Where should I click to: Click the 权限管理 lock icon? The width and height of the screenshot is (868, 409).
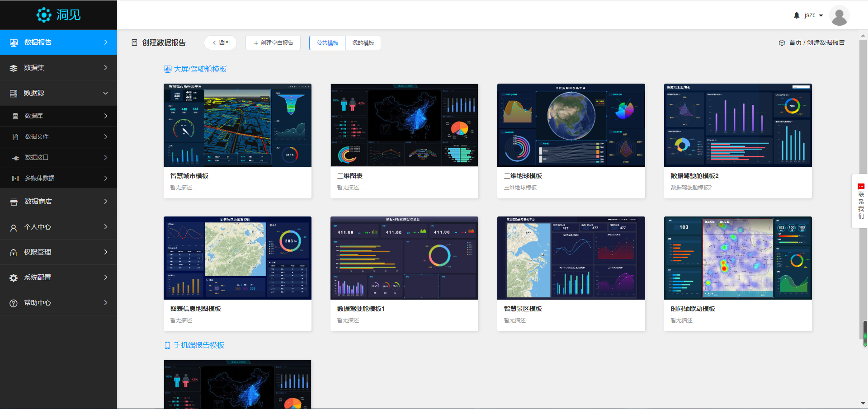(14, 252)
